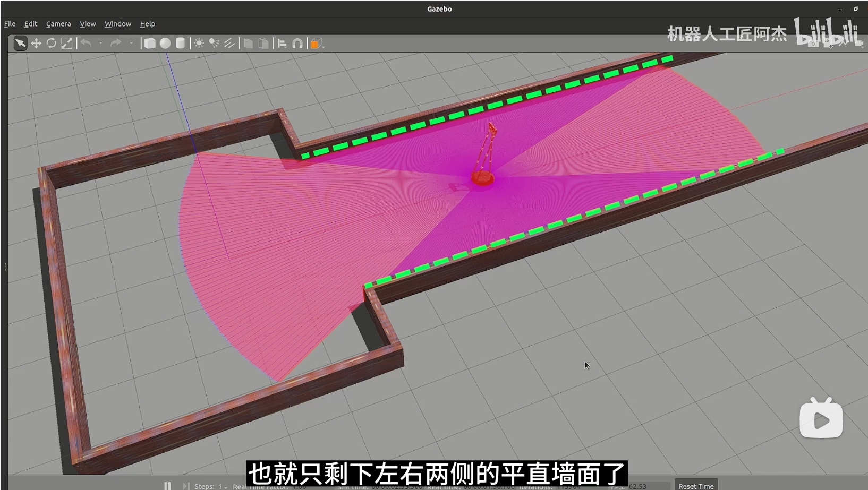
Task: Add a point light
Action: 199,43
